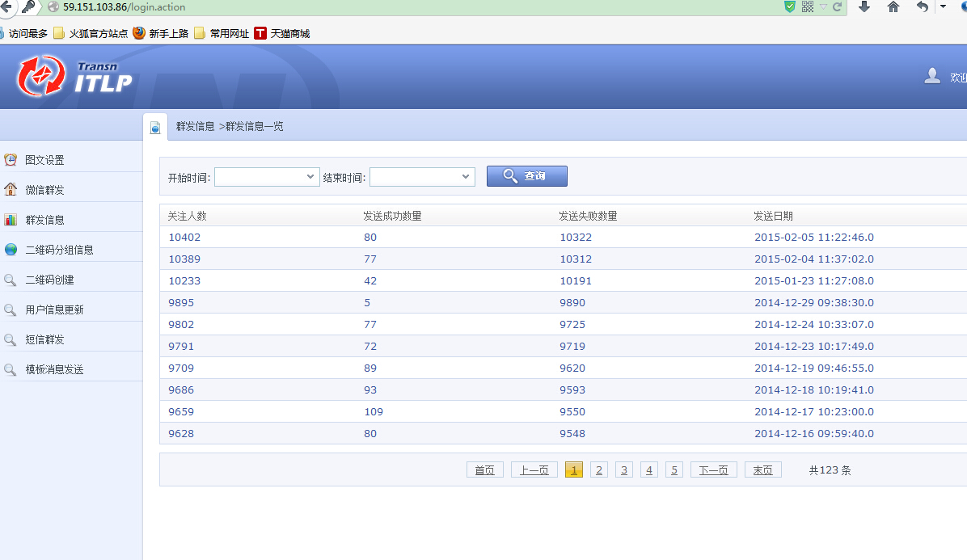Open 短信群发 in the sidebar menu
The height and width of the screenshot is (560, 967).
44,339
